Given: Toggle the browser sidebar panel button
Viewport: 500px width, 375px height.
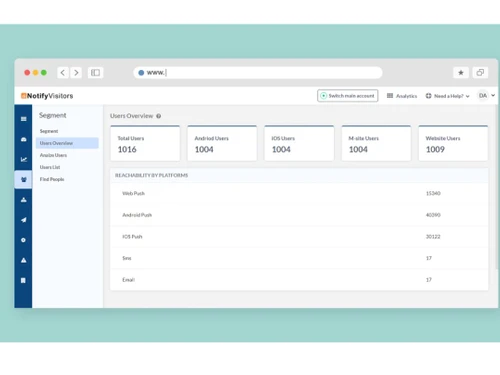Looking at the screenshot, I should (95, 72).
